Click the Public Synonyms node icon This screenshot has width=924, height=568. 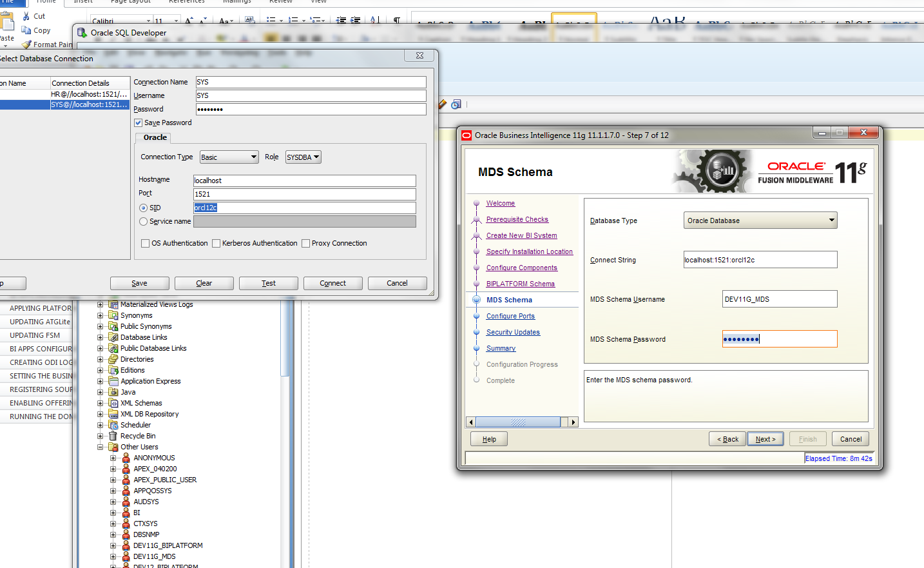click(113, 326)
